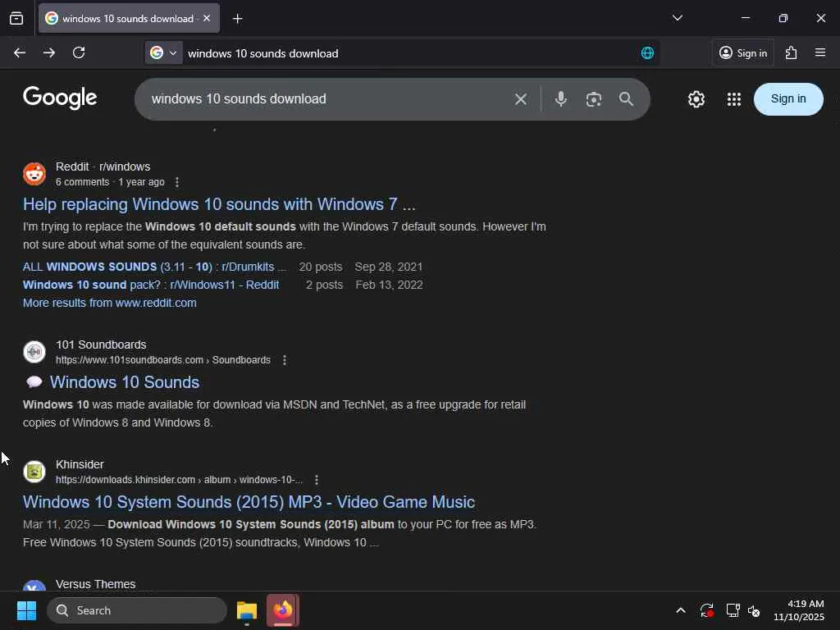Screen dimensions: 840x630
Task: Click the Khinsider site favicon
Action: pos(34,472)
